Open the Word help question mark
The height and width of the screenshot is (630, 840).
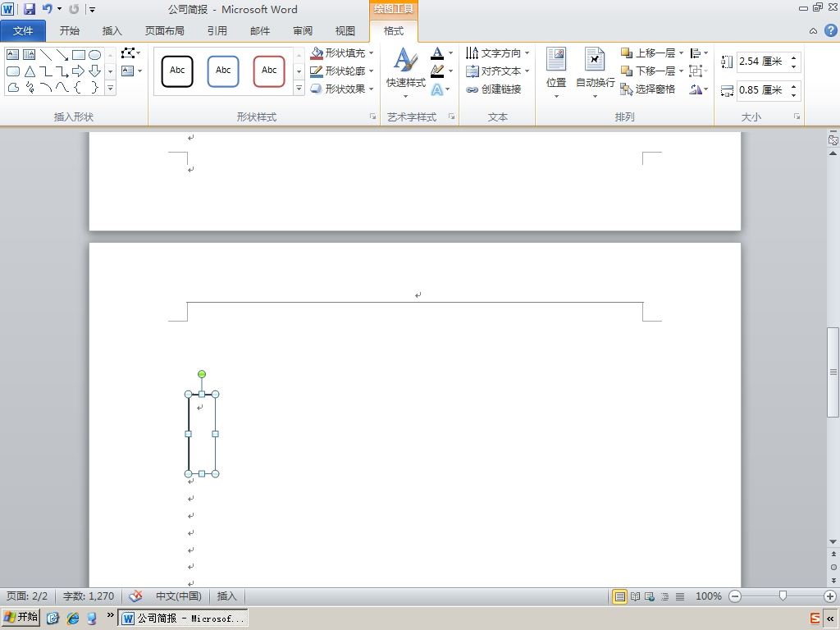point(830,30)
